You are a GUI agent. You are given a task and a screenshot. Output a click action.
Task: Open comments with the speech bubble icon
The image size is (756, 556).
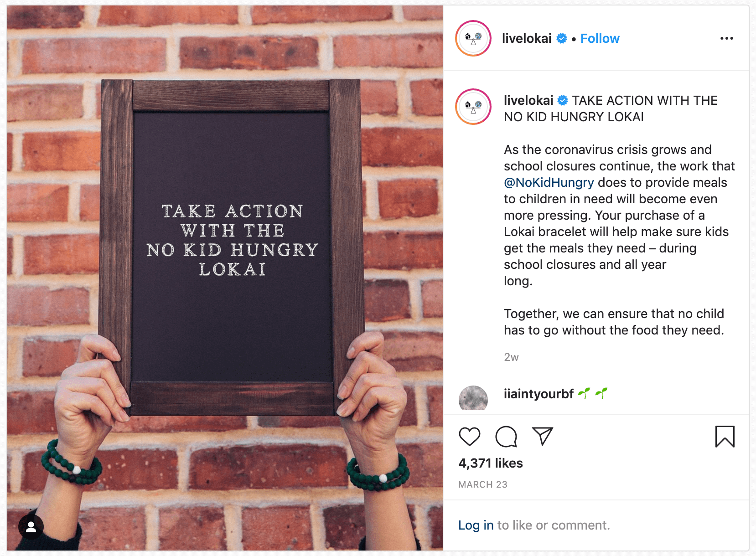506,437
